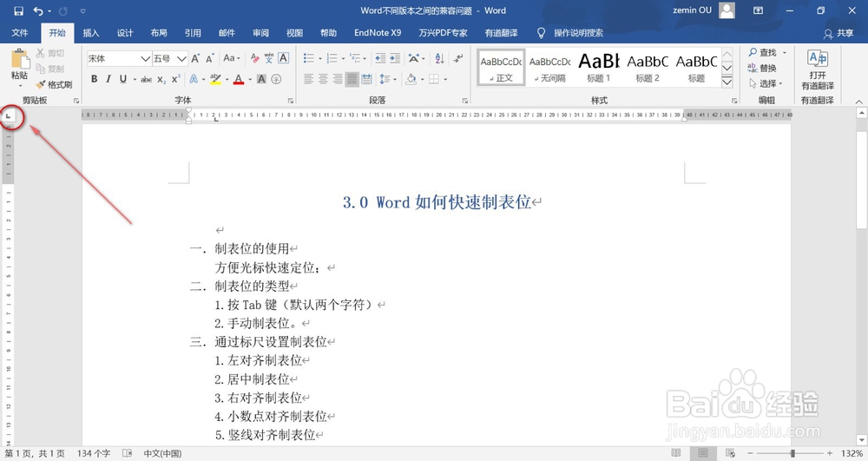Open the font size dropdown (五号)

coord(181,58)
